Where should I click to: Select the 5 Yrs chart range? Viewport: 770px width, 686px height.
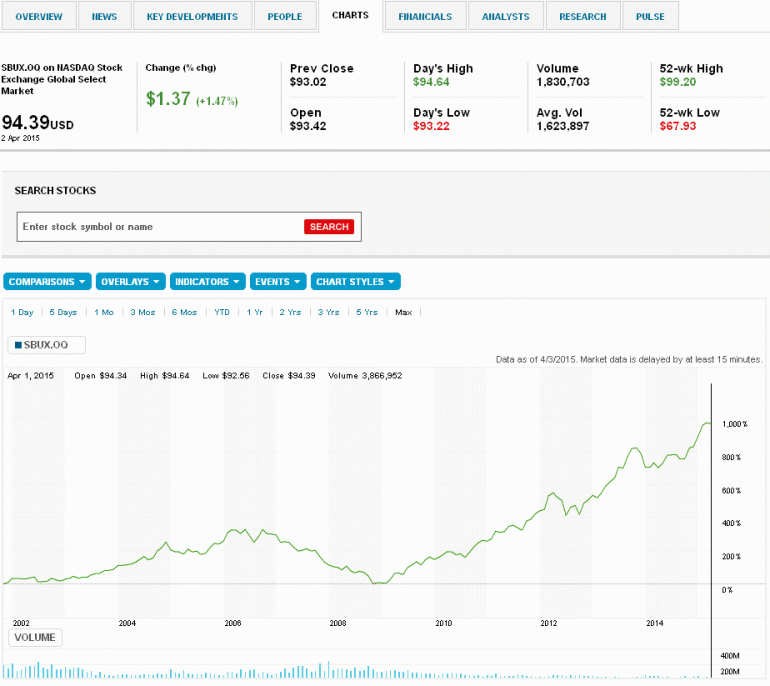(367, 312)
